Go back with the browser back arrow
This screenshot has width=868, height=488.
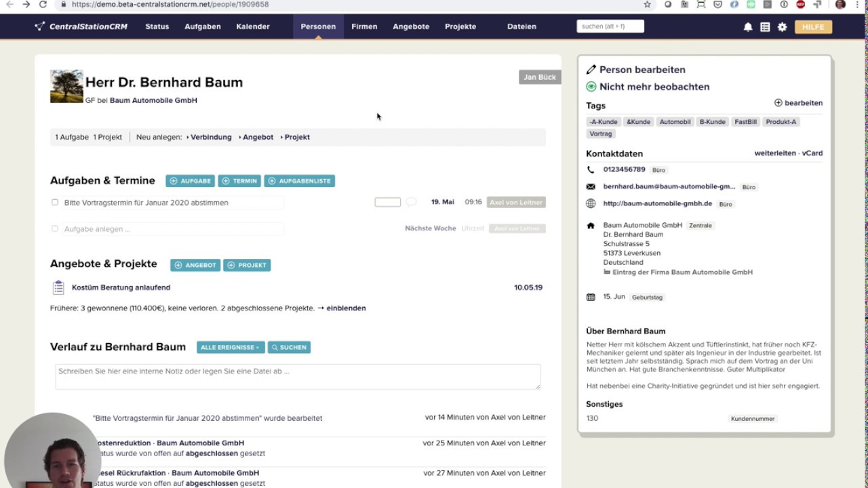tap(9, 4)
